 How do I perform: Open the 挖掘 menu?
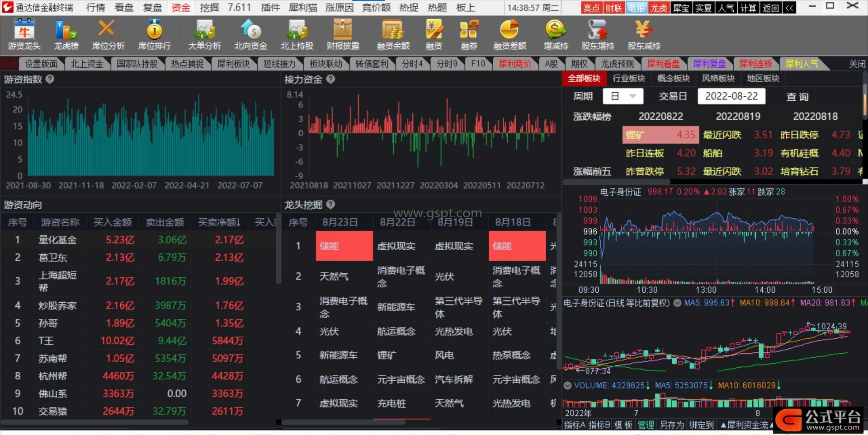click(x=209, y=8)
